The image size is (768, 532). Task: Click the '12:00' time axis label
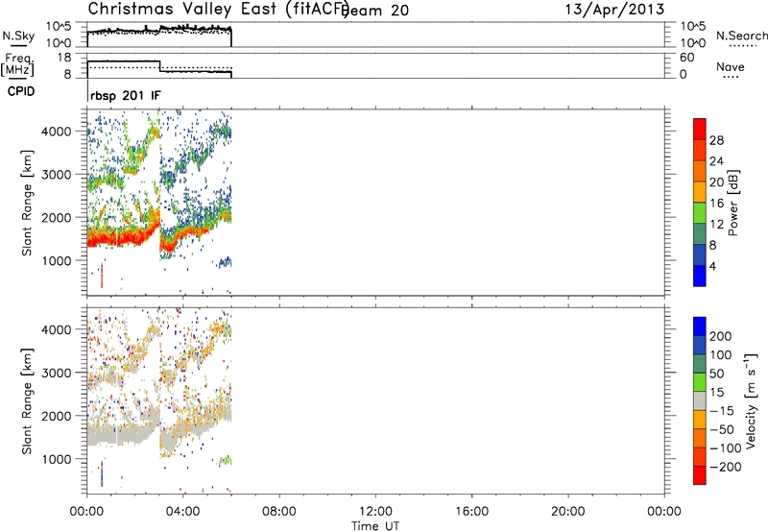click(375, 512)
